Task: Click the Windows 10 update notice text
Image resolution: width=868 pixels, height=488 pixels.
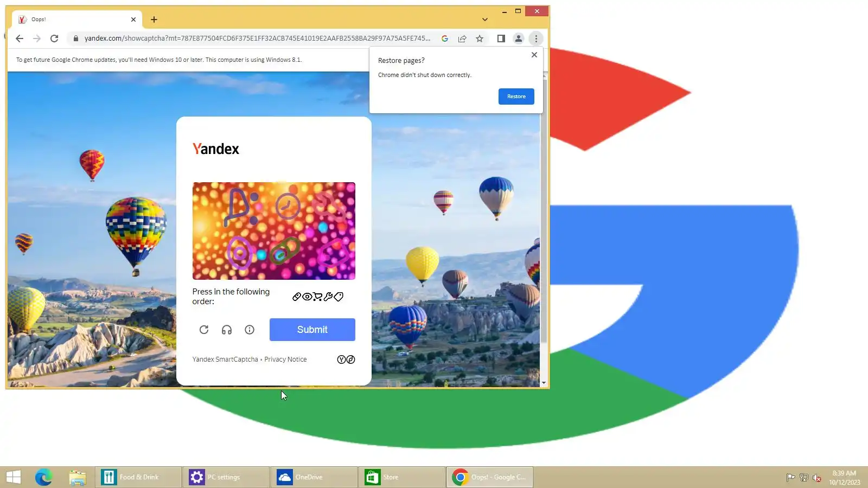Action: click(159, 60)
